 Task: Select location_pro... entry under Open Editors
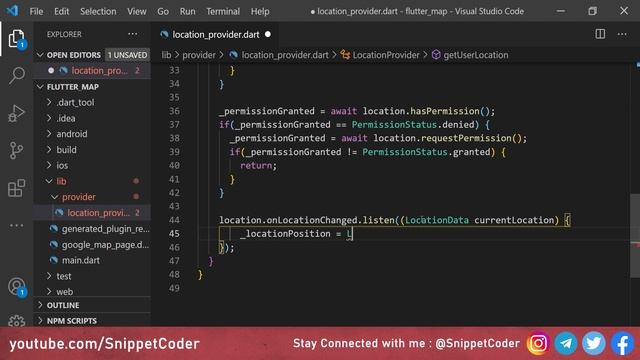[92, 71]
